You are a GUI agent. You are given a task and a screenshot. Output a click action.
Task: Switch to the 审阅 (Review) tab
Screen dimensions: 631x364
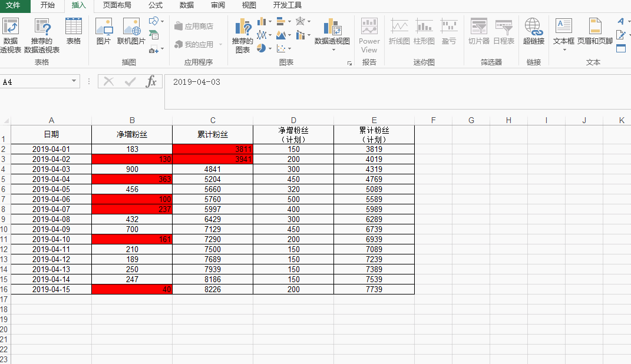point(218,5)
